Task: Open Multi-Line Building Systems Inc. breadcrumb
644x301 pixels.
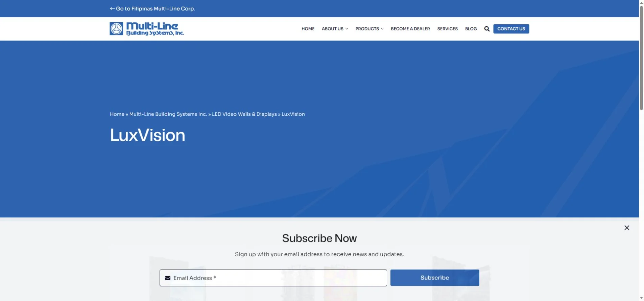Action: point(168,114)
